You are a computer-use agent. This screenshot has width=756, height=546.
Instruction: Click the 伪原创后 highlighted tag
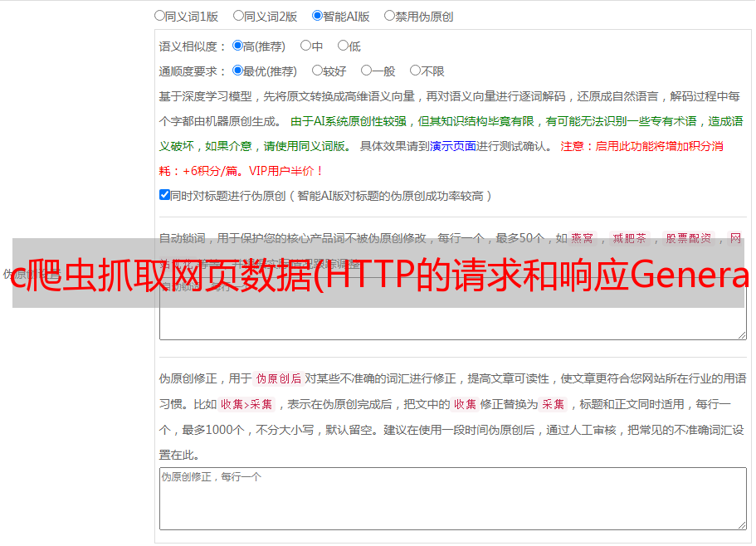[279, 378]
